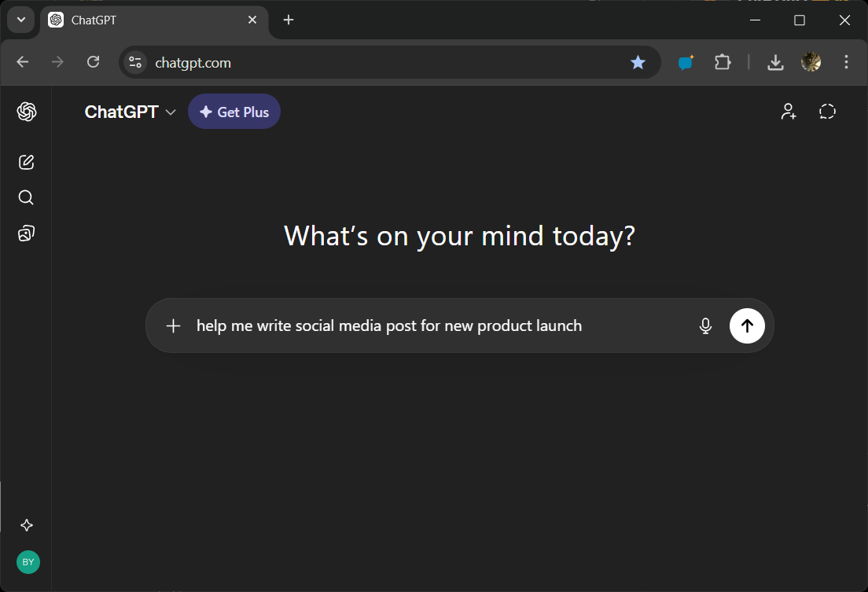Open the ChatGPT library icon

(x=26, y=233)
